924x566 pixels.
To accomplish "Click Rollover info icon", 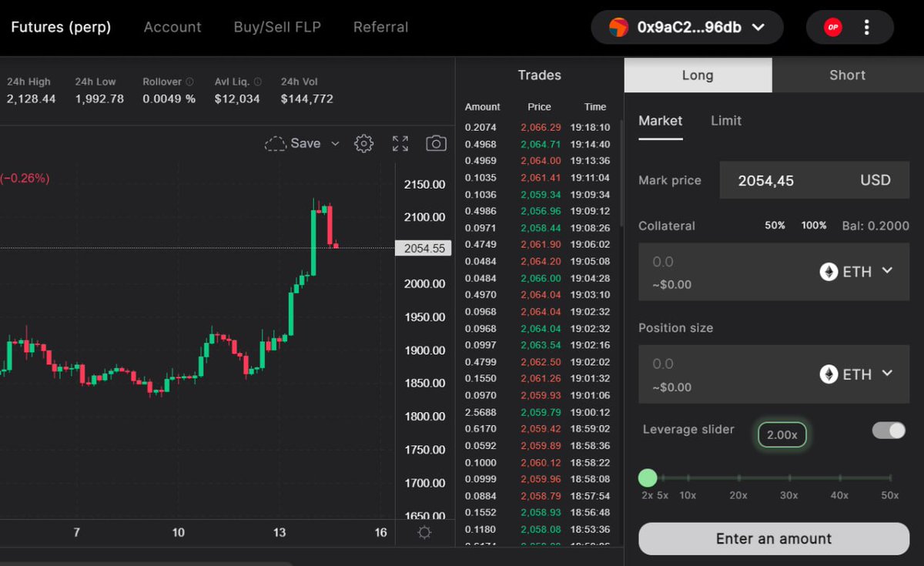I will (x=189, y=82).
